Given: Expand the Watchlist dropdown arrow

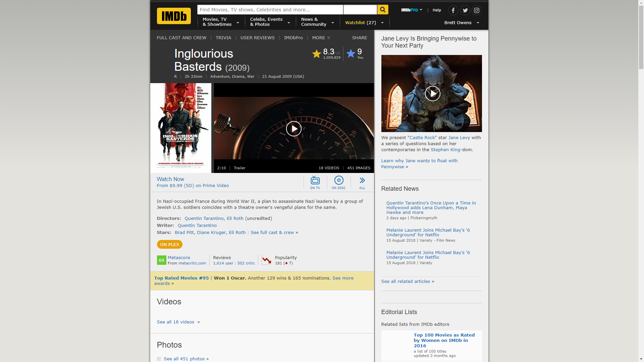Looking at the screenshot, I should [x=382, y=23].
